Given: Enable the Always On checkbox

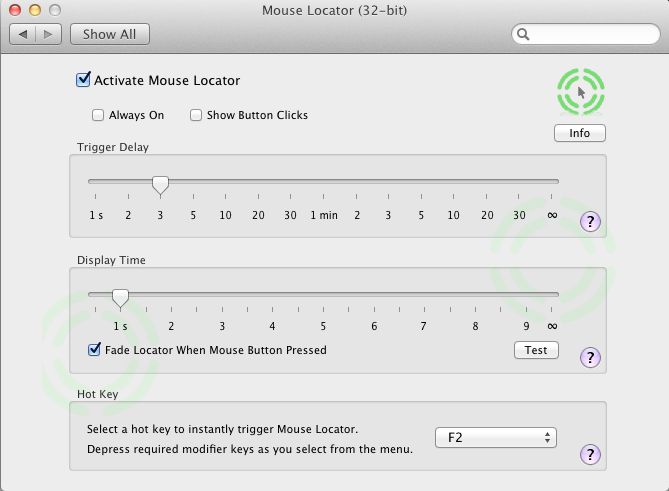Looking at the screenshot, I should (98, 115).
